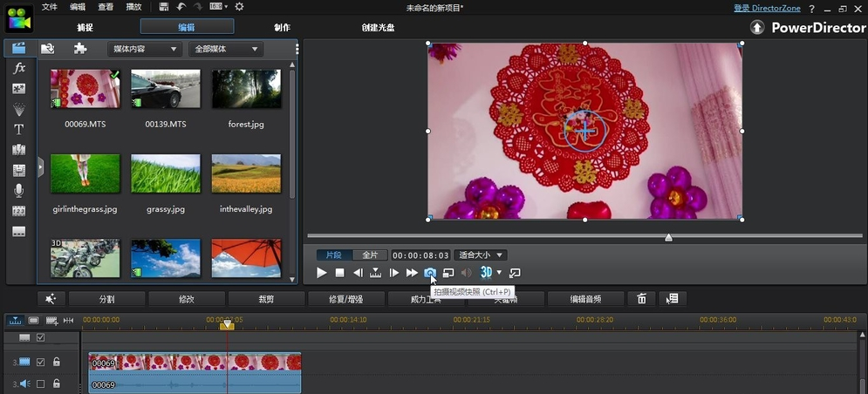The width and height of the screenshot is (868, 394).
Task: Toggle the lock on video track 3
Action: (57, 362)
